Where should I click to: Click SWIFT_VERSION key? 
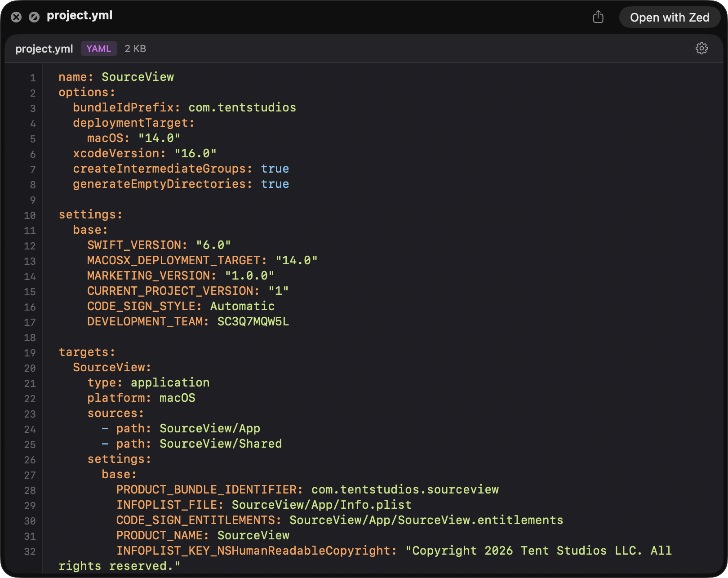137,245
